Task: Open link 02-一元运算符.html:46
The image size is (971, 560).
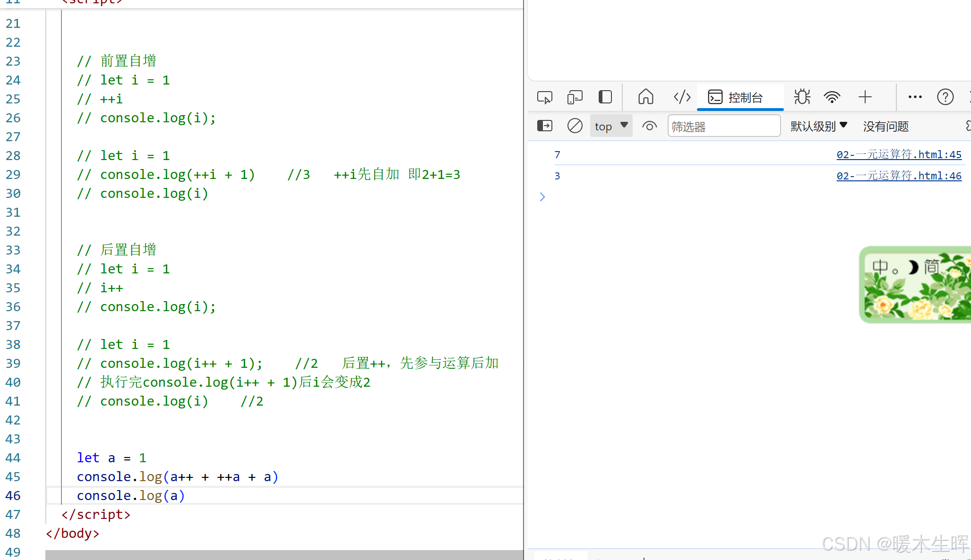Action: pos(899,176)
